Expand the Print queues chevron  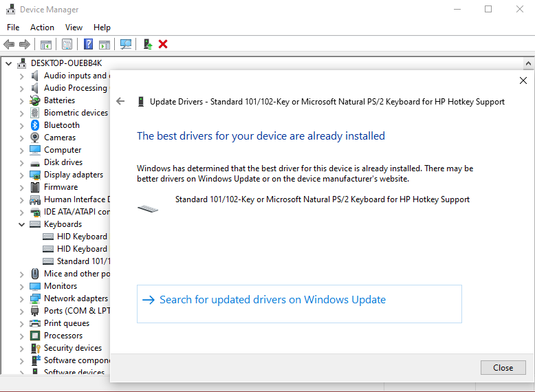[21, 323]
